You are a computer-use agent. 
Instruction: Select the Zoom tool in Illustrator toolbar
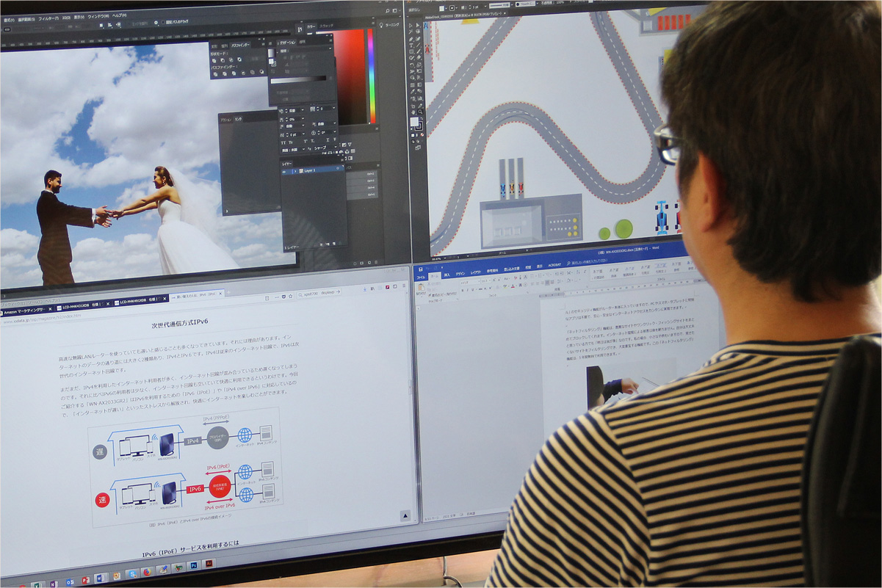pyautogui.click(x=420, y=112)
